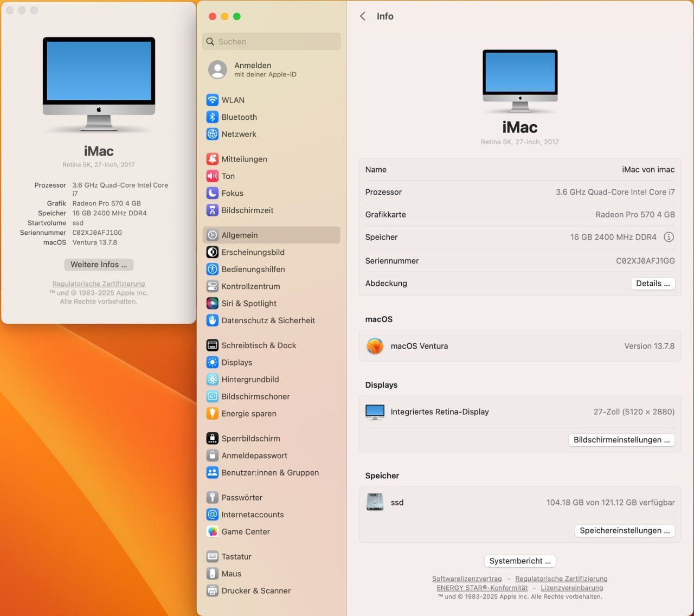This screenshot has width=694, height=616.
Task: Open the Displays sun icon
Action: [x=212, y=363]
